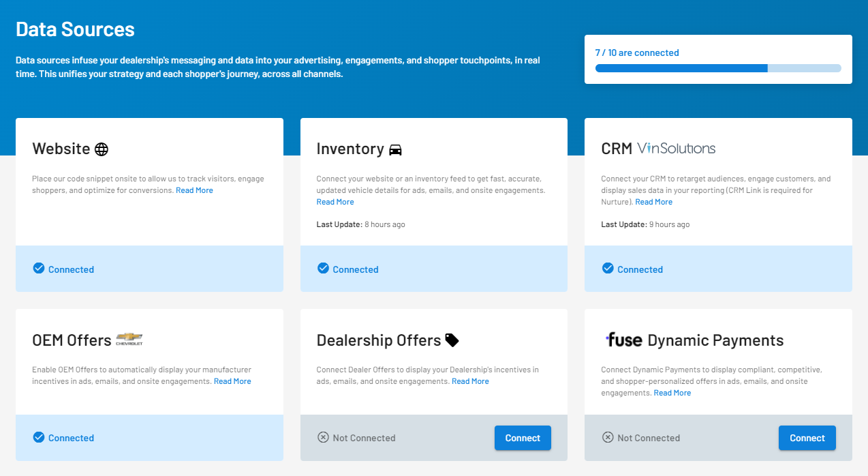Click Dynamic Payments Not Connected X icon
Screen dimensions: 868x476
tap(608, 437)
